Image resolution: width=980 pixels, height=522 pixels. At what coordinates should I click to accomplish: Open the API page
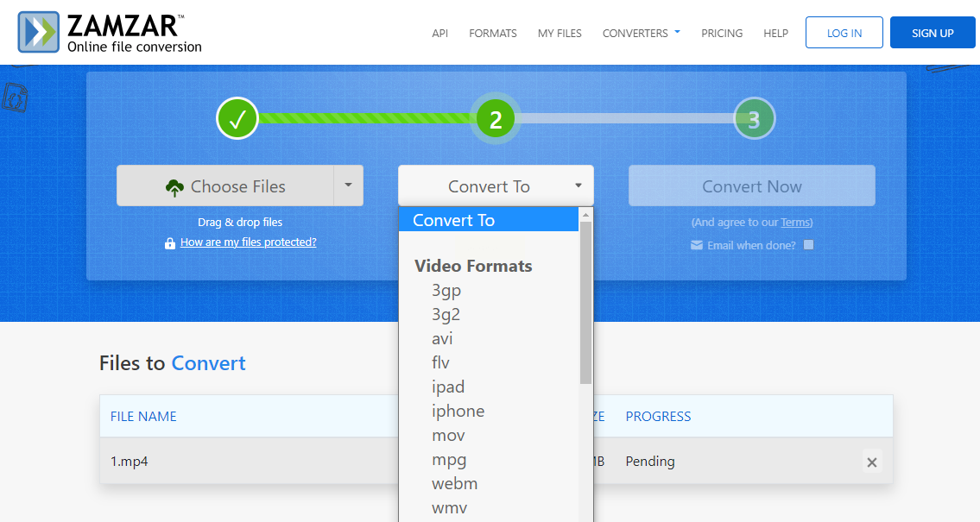click(440, 33)
